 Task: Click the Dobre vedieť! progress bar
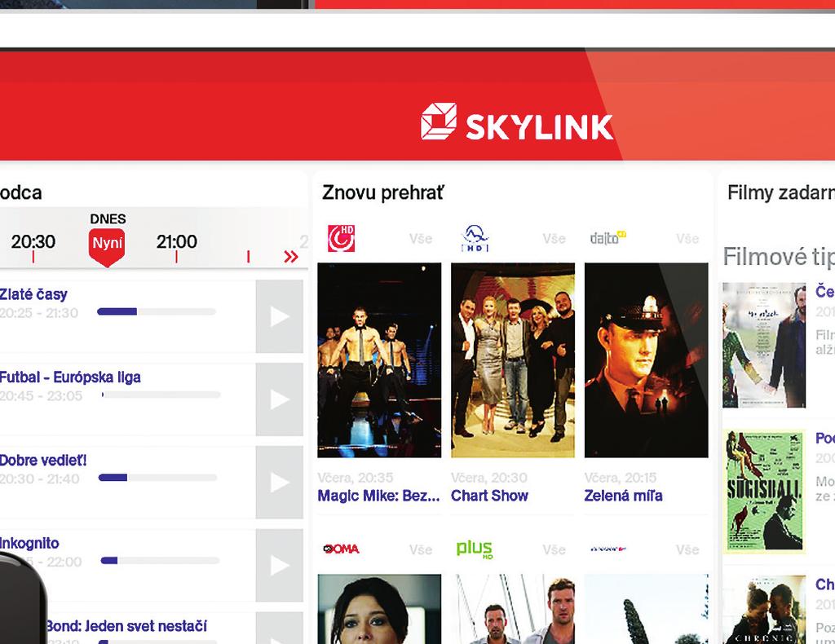click(157, 478)
